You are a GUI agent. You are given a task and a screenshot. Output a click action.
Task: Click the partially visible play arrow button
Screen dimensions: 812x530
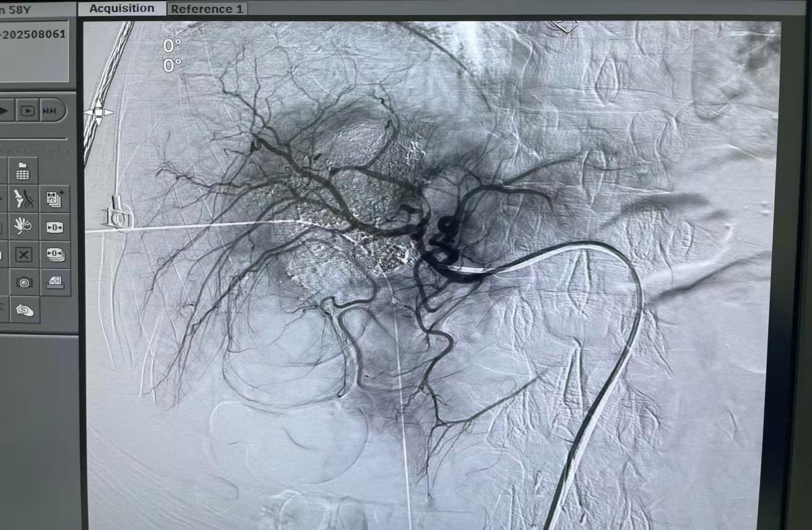click(x=5, y=111)
